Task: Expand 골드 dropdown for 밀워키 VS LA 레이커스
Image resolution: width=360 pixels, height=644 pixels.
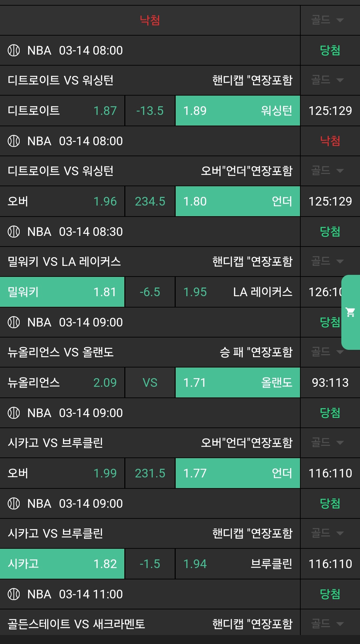Action: tap(327, 261)
